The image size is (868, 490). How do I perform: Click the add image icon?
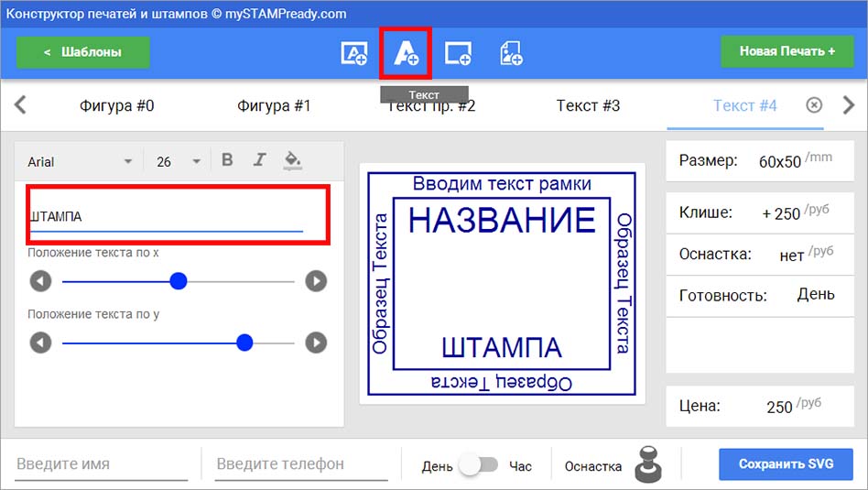511,53
